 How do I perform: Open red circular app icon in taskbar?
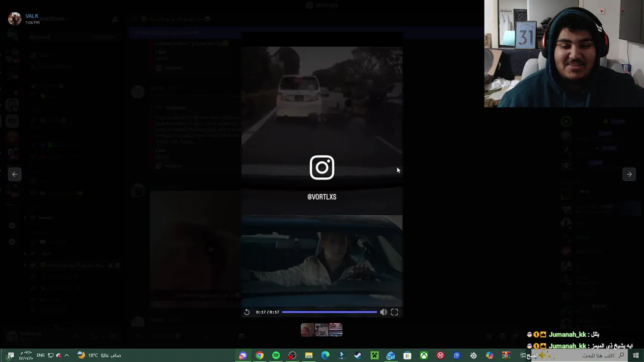(x=441, y=355)
